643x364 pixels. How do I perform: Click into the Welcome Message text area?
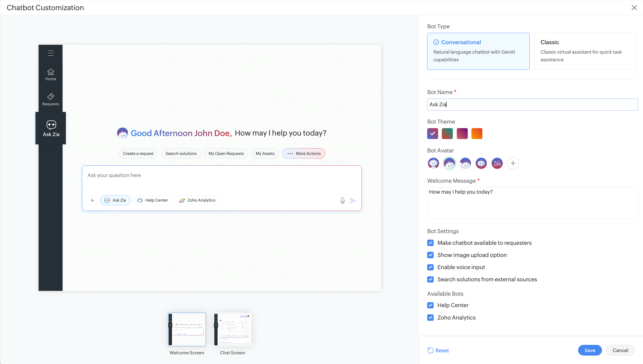pos(532,203)
